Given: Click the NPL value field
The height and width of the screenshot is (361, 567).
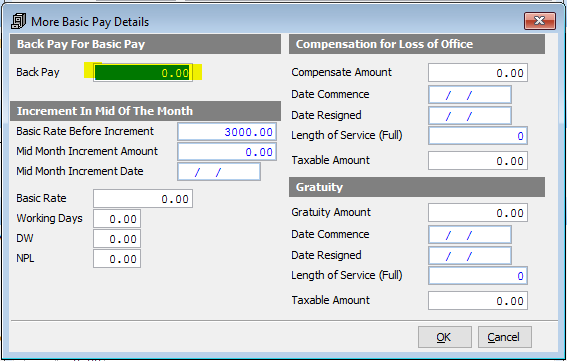Looking at the screenshot, I should [117, 259].
